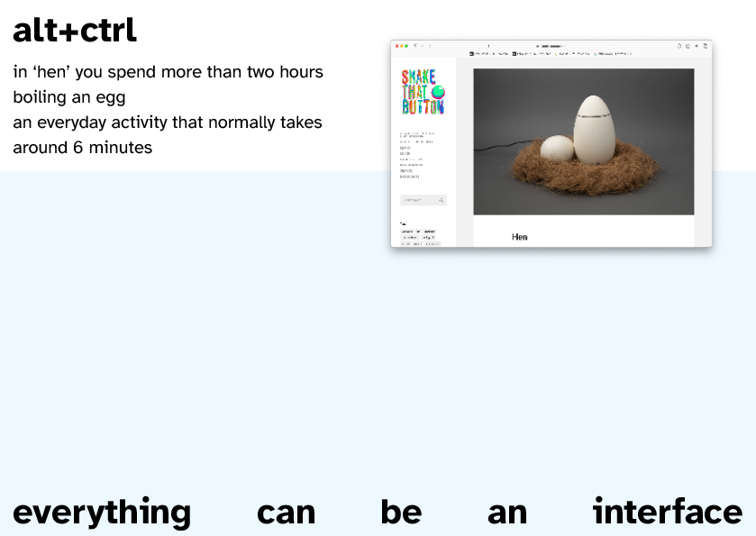Toggle the browser sidebar icon
The width and height of the screenshot is (756, 536).
point(415,45)
